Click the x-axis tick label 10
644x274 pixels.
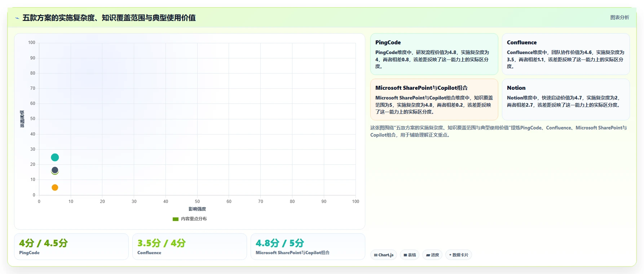[71, 202]
